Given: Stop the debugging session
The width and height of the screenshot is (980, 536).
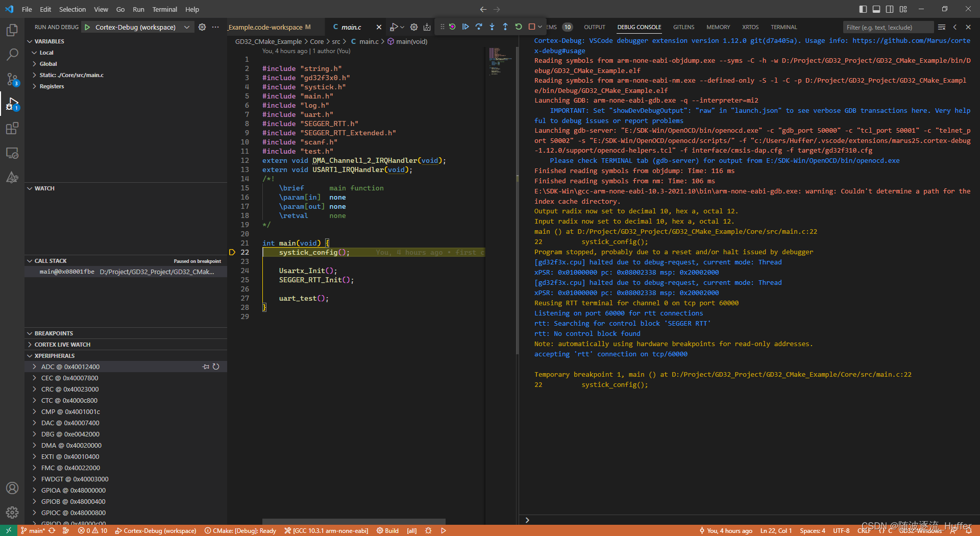Looking at the screenshot, I should click(532, 27).
